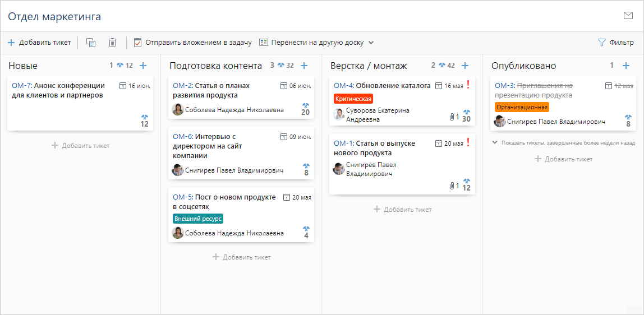Open ticket link ОМ-6
The width and height of the screenshot is (644, 315).
(182, 136)
